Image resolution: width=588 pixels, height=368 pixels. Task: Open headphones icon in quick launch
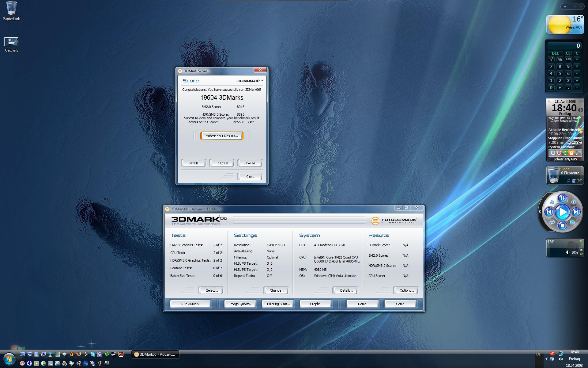coord(100,354)
